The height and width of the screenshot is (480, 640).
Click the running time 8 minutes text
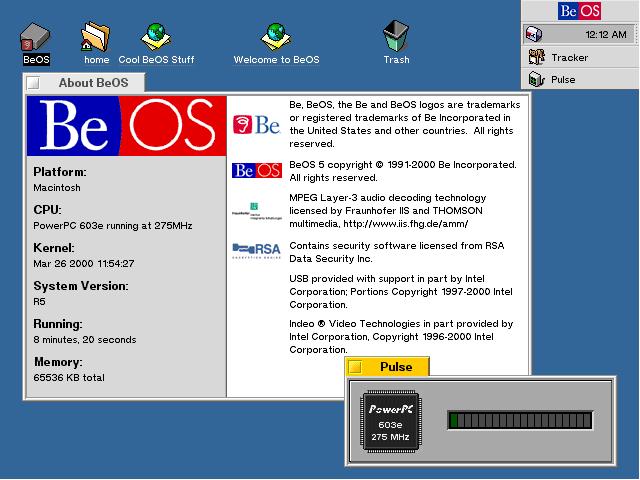[x=84, y=340]
